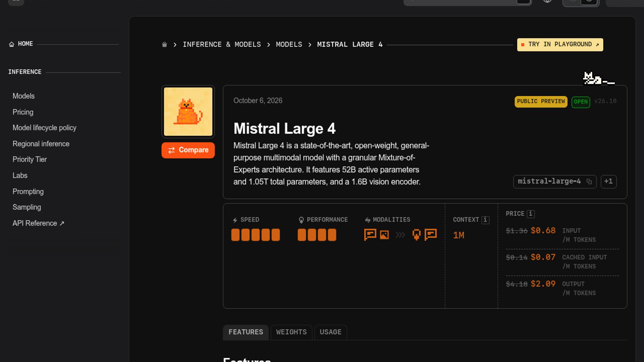The height and width of the screenshot is (362, 644).
Task: Open the Priority Tier page
Action: pos(30,160)
